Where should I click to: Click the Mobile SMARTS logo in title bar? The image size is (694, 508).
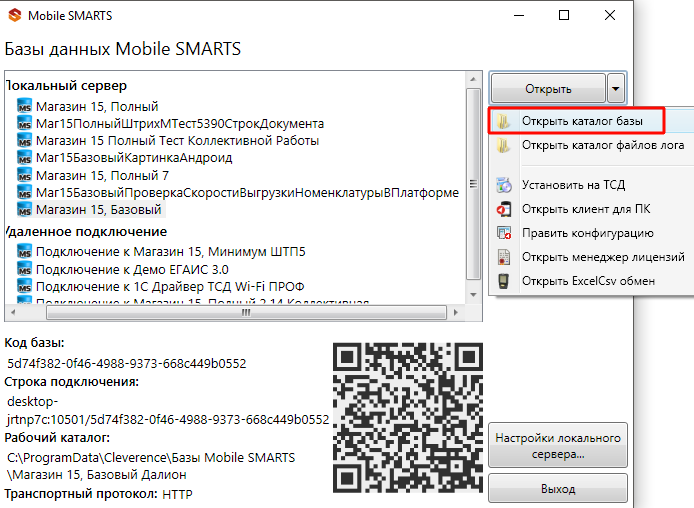click(x=15, y=15)
